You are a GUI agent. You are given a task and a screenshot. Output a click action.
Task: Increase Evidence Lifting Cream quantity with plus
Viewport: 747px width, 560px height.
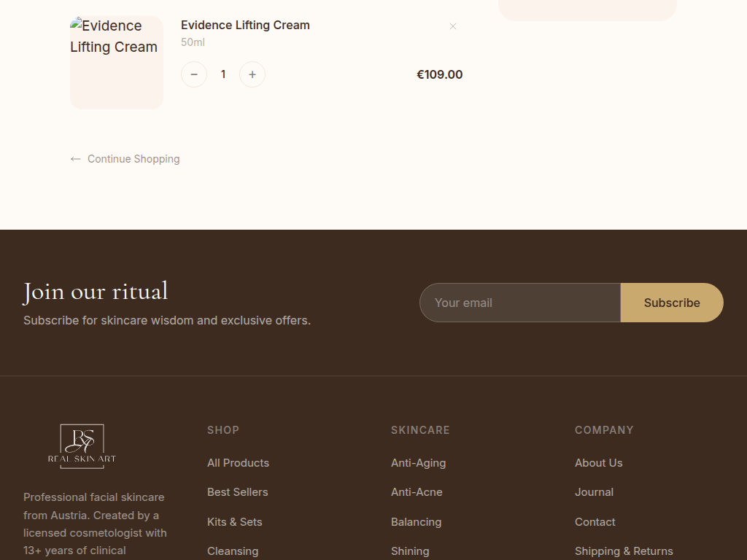(252, 74)
